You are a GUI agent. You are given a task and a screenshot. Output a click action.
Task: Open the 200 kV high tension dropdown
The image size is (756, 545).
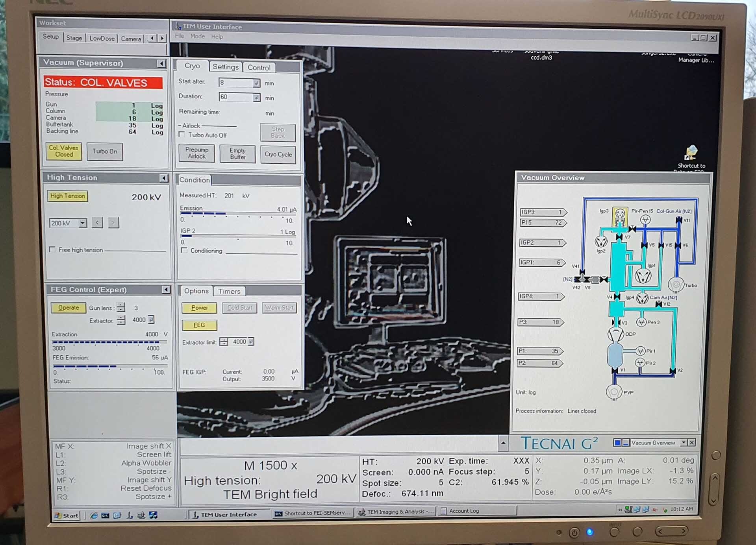(82, 223)
